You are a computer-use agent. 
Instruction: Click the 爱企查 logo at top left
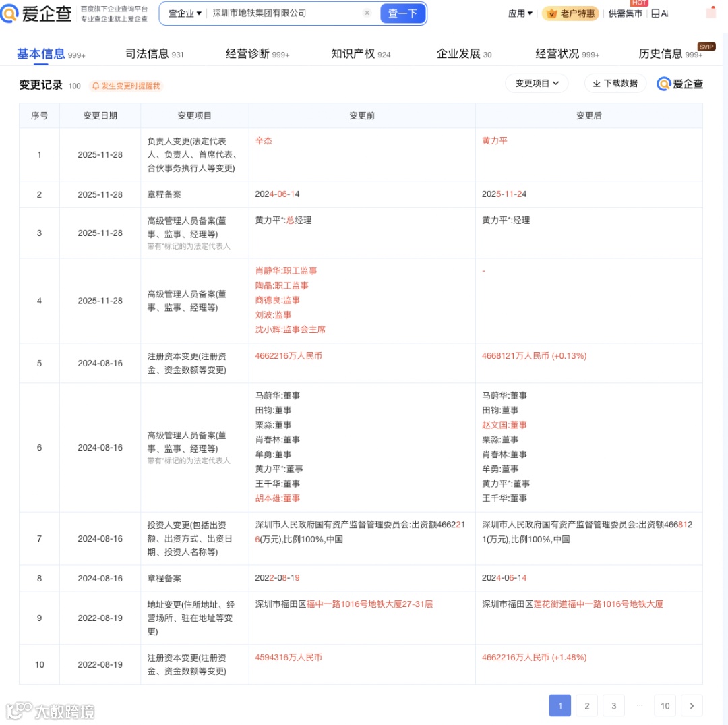(36, 13)
